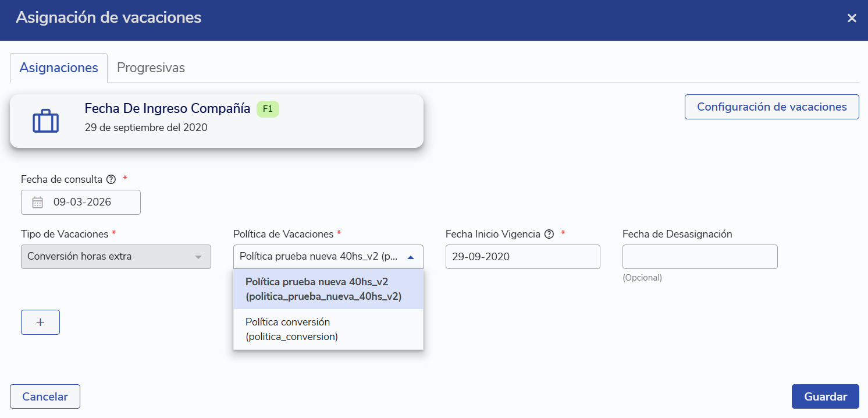868x418 pixels.
Task: Click the briefcase icon in the company card
Action: [x=45, y=121]
